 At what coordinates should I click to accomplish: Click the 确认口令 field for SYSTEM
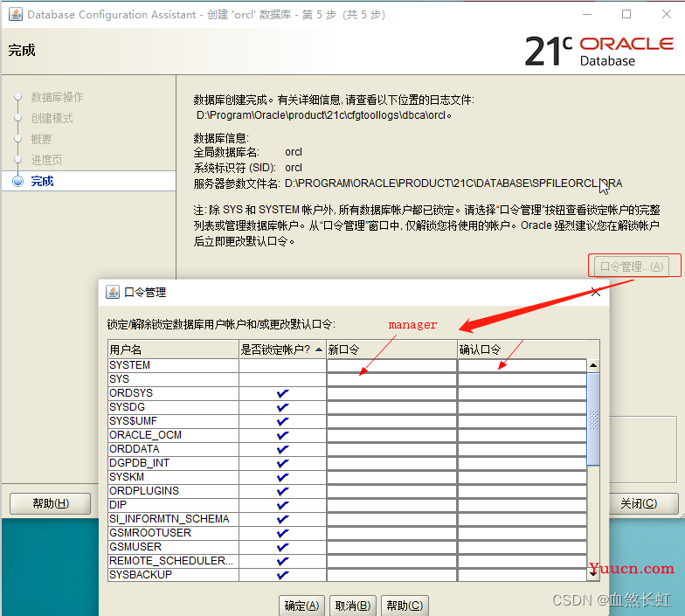[x=522, y=365]
